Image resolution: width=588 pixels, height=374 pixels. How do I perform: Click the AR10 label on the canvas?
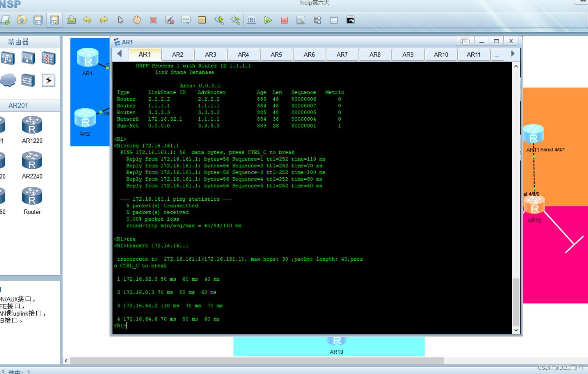point(336,352)
